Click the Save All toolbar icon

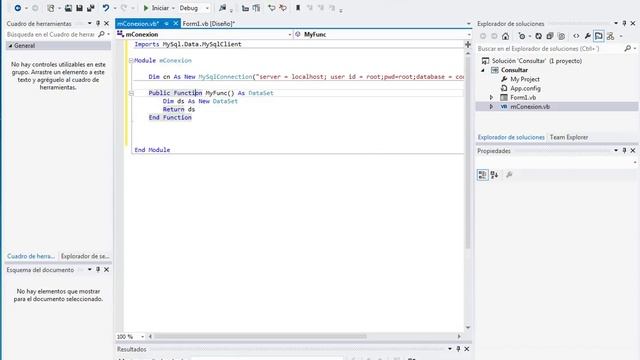91,8
